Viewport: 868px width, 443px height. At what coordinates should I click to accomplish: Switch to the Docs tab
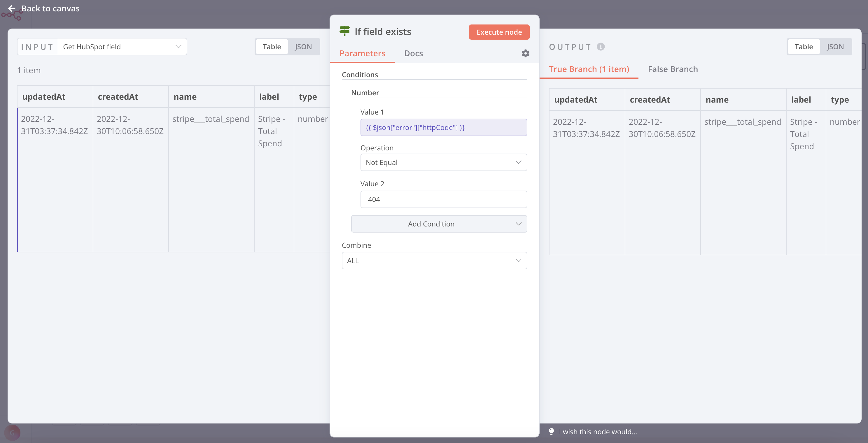point(413,53)
